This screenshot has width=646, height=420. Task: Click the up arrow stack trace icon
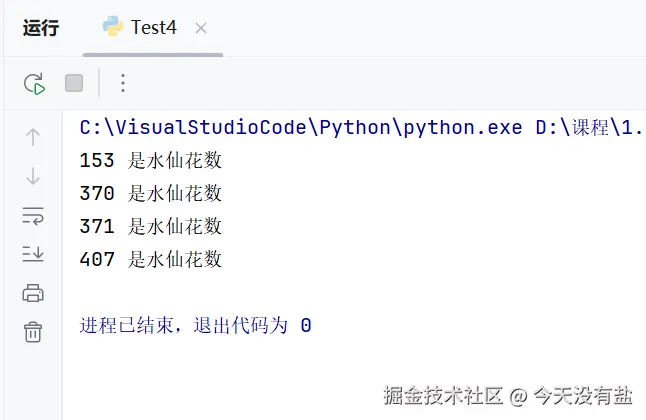click(33, 137)
